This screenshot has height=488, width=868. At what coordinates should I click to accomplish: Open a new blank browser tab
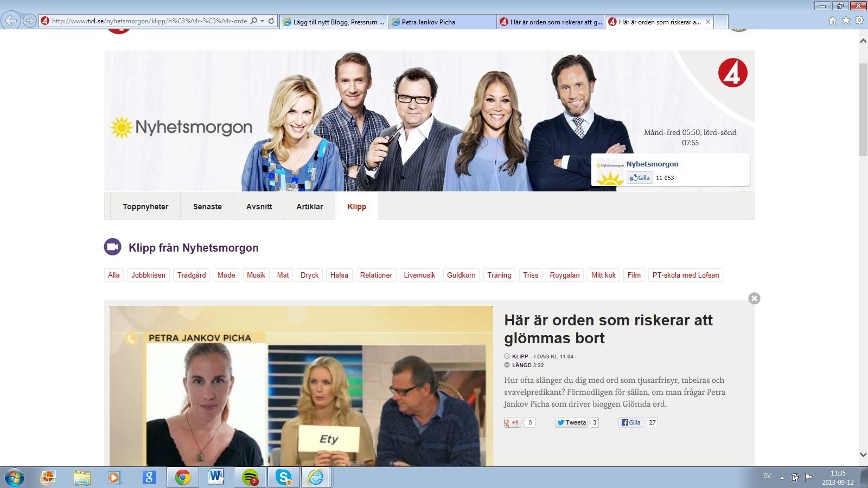pos(721,22)
